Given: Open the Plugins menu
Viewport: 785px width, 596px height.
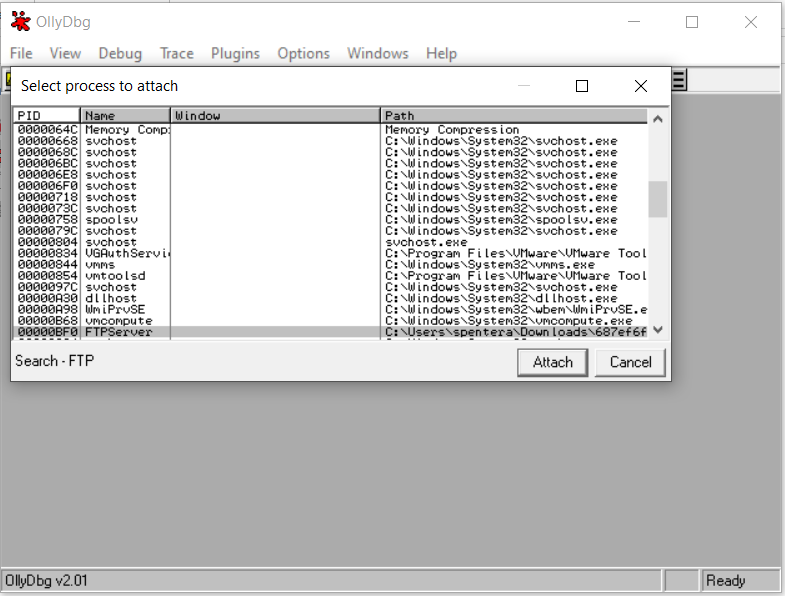Looking at the screenshot, I should (x=235, y=53).
